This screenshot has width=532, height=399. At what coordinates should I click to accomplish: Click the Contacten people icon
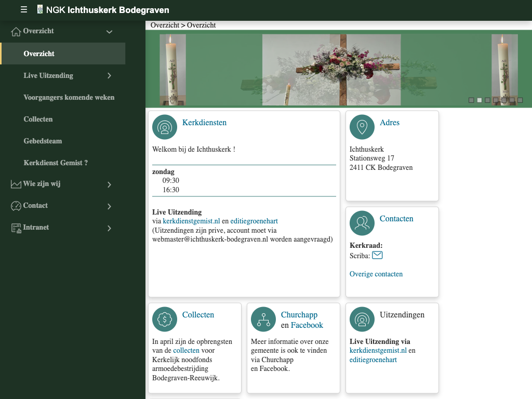pyautogui.click(x=362, y=223)
